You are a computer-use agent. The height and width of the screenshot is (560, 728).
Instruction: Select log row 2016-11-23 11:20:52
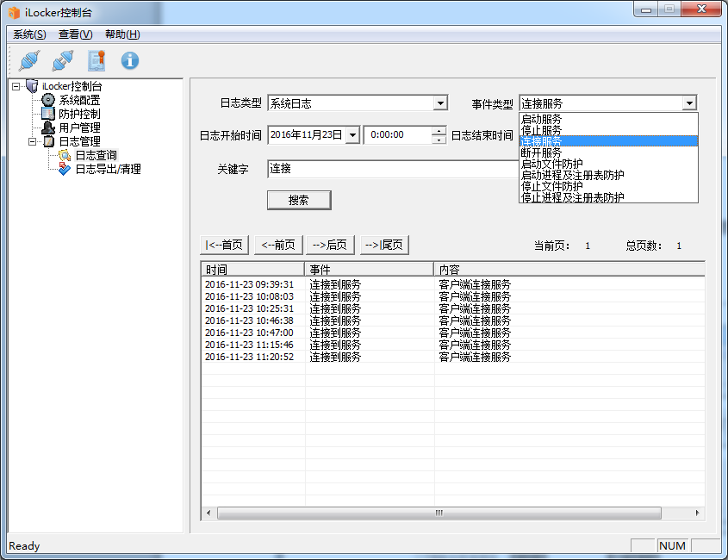click(453, 357)
